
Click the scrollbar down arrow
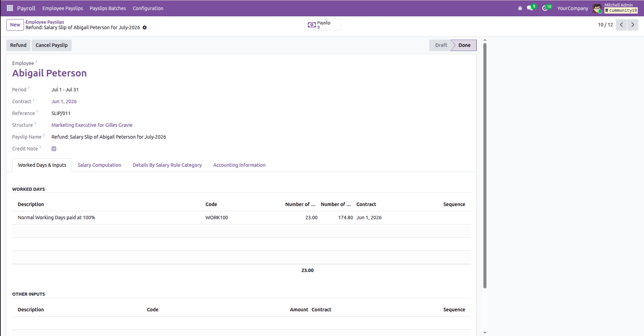pos(485,333)
